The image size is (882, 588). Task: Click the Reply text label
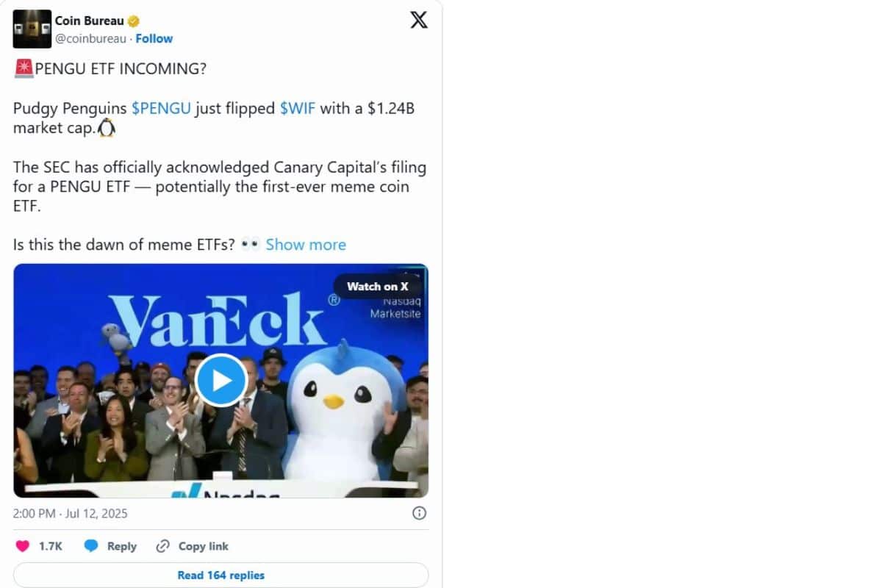click(x=122, y=546)
